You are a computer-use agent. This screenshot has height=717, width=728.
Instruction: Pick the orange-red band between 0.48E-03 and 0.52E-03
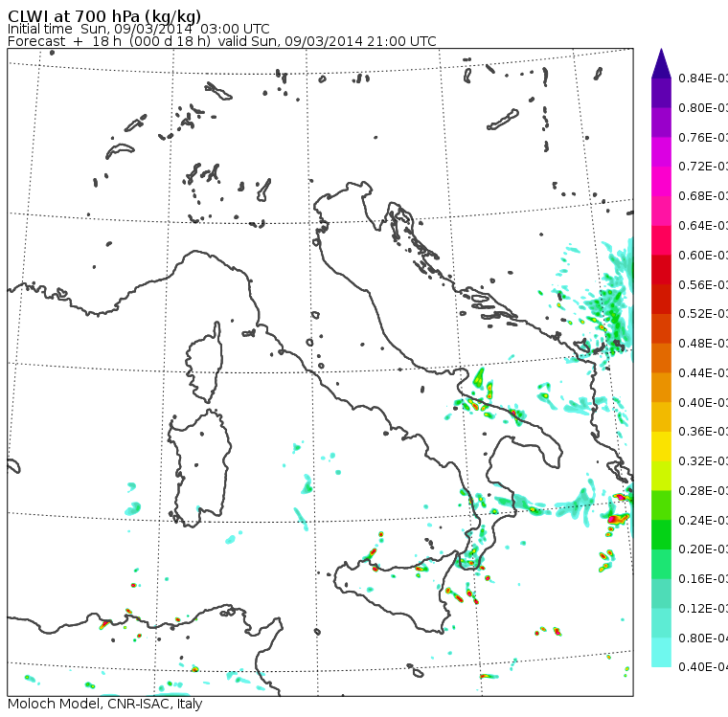[661, 329]
